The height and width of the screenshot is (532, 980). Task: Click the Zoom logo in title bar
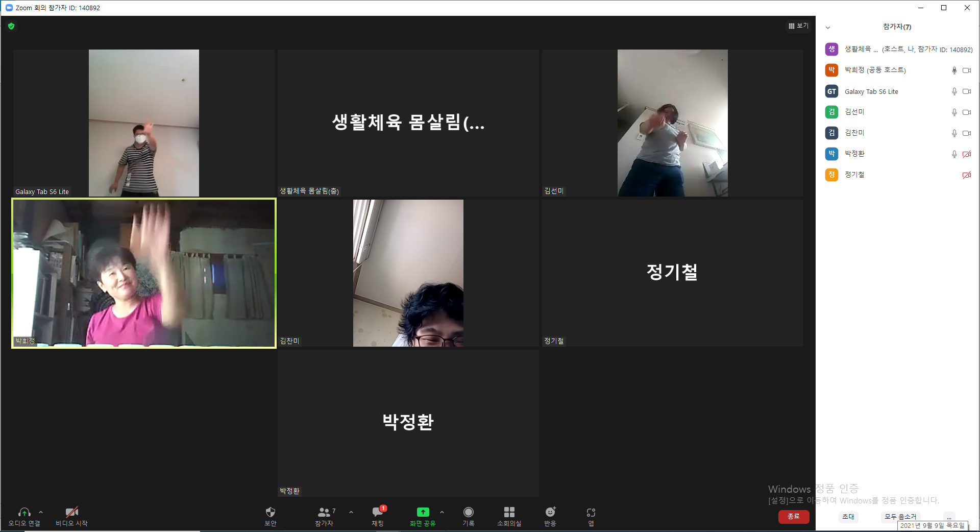pyautogui.click(x=9, y=8)
